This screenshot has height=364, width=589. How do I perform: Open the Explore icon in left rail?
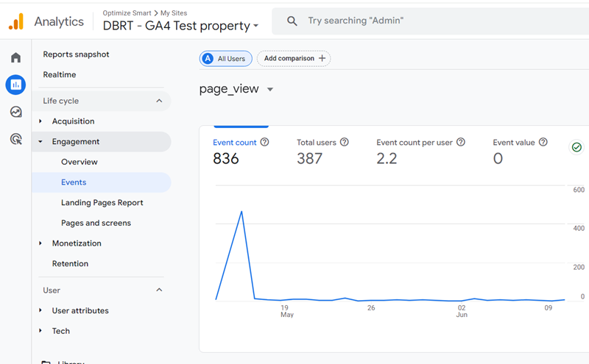tap(15, 112)
